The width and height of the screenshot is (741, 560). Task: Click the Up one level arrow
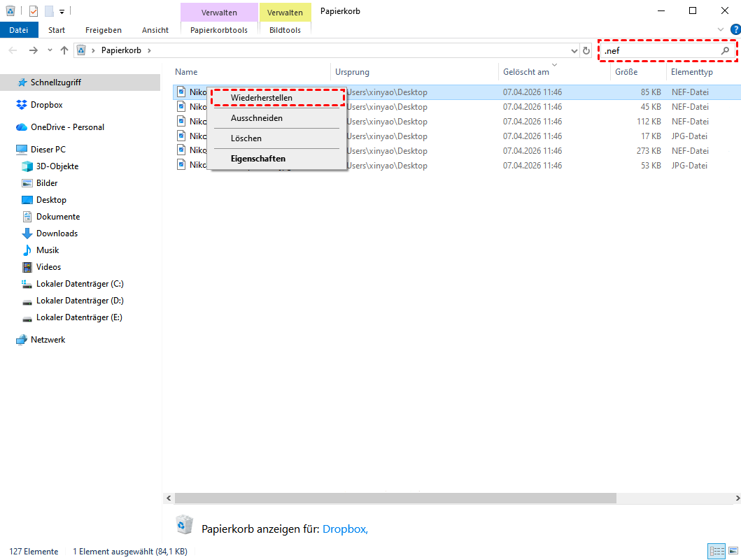(x=64, y=50)
